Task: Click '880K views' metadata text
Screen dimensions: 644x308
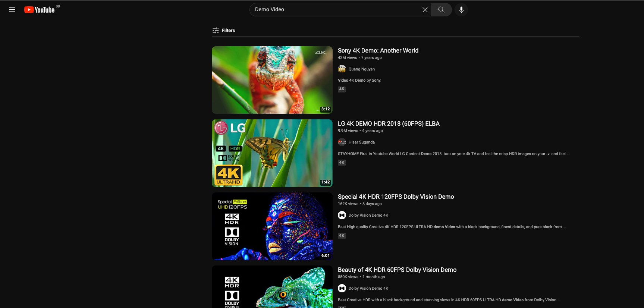Action: [348, 277]
